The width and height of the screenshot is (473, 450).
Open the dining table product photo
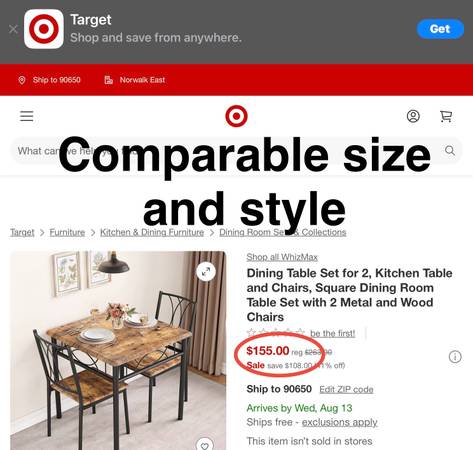coord(118,350)
